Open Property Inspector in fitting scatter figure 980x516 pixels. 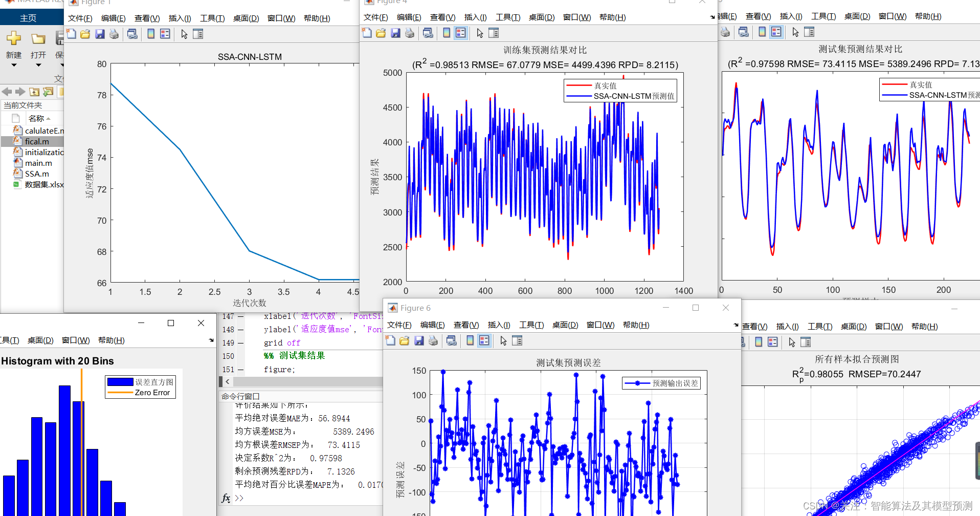(806, 342)
